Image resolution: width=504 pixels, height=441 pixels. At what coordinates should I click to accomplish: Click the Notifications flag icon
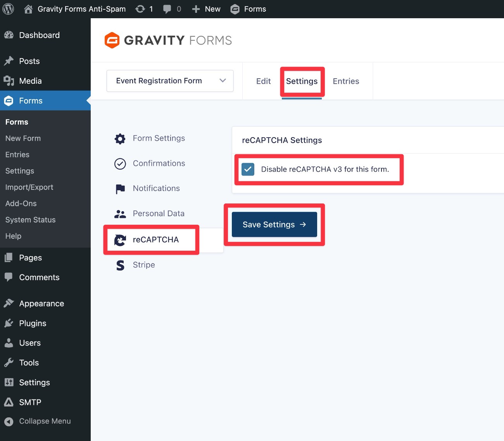120,189
